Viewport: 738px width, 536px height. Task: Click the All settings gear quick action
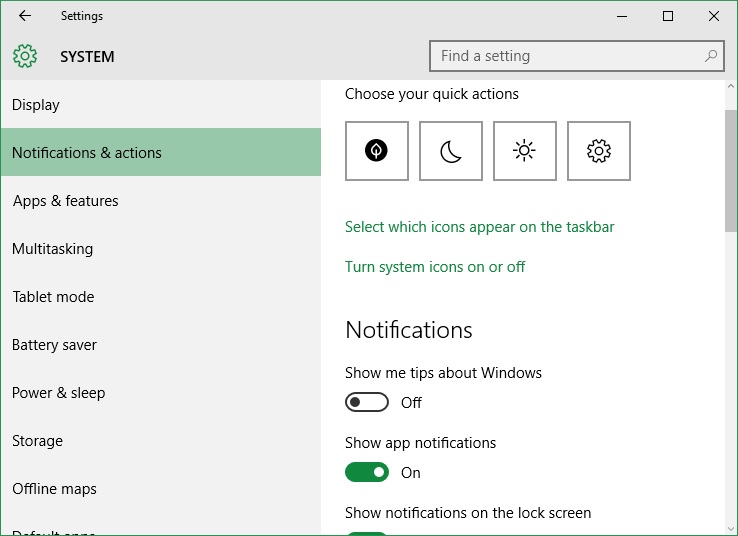[599, 151]
